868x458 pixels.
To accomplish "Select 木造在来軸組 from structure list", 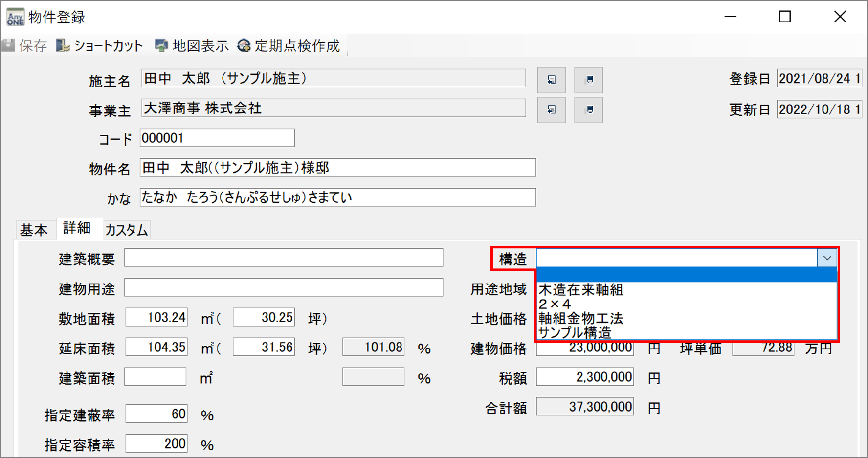I will pyautogui.click(x=581, y=290).
